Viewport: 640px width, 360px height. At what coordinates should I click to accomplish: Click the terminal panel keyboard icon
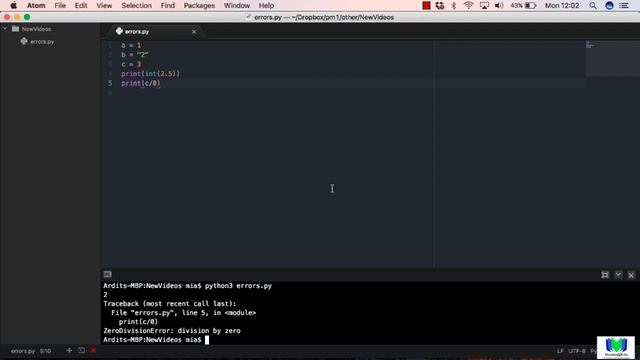click(x=107, y=274)
